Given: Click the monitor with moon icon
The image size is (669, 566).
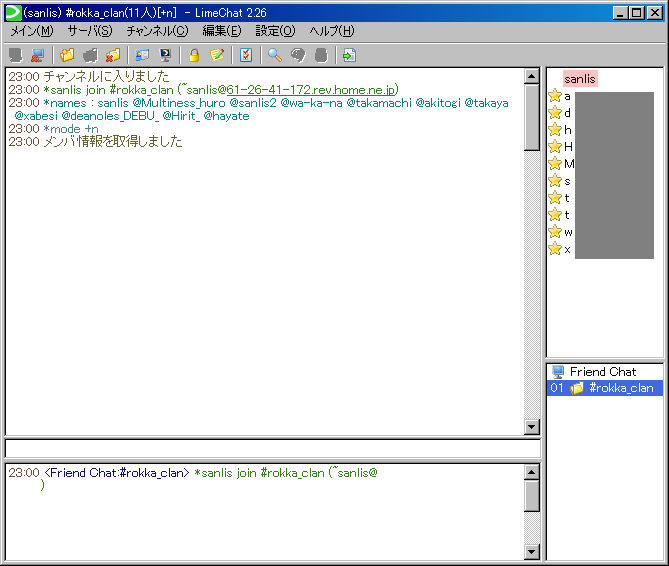Looking at the screenshot, I should pos(165,55).
